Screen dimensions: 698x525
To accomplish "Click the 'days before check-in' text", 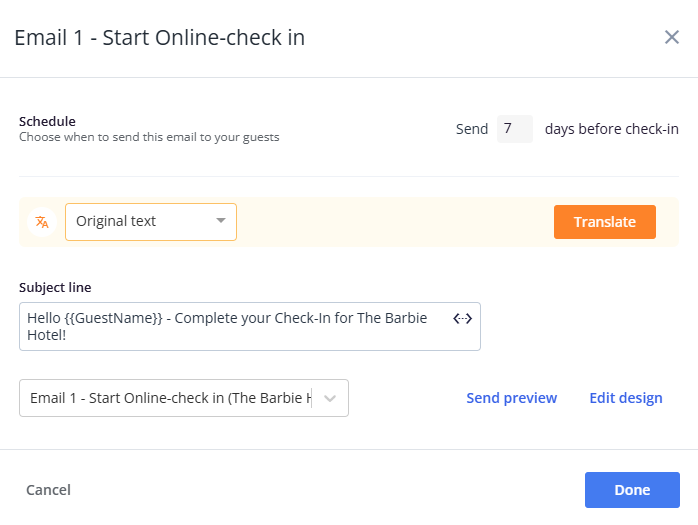I will coord(611,129).
